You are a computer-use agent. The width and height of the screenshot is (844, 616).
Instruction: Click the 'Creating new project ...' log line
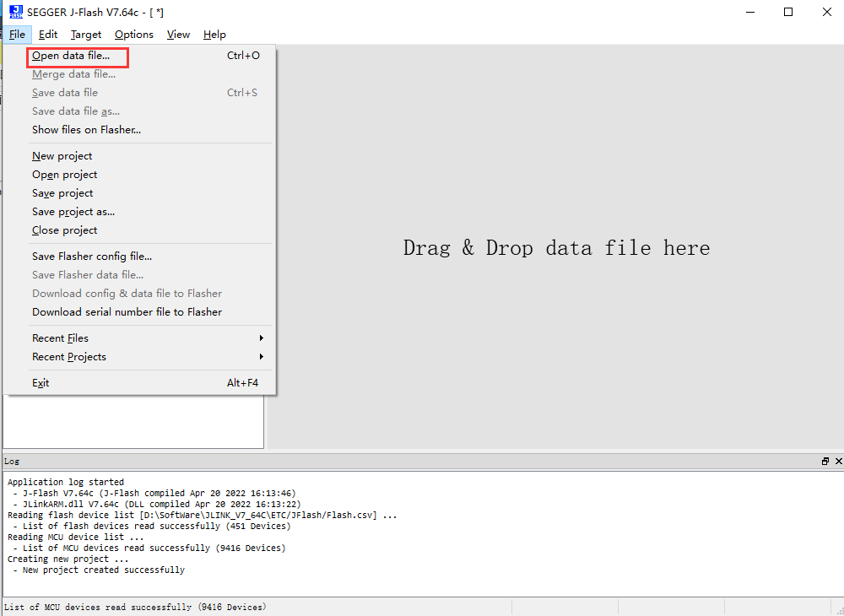point(68,559)
